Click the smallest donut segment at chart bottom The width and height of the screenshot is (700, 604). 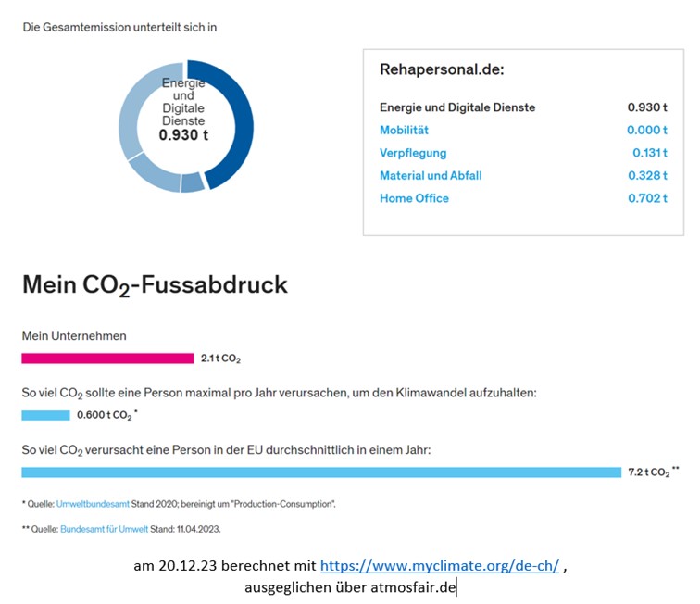click(x=192, y=182)
